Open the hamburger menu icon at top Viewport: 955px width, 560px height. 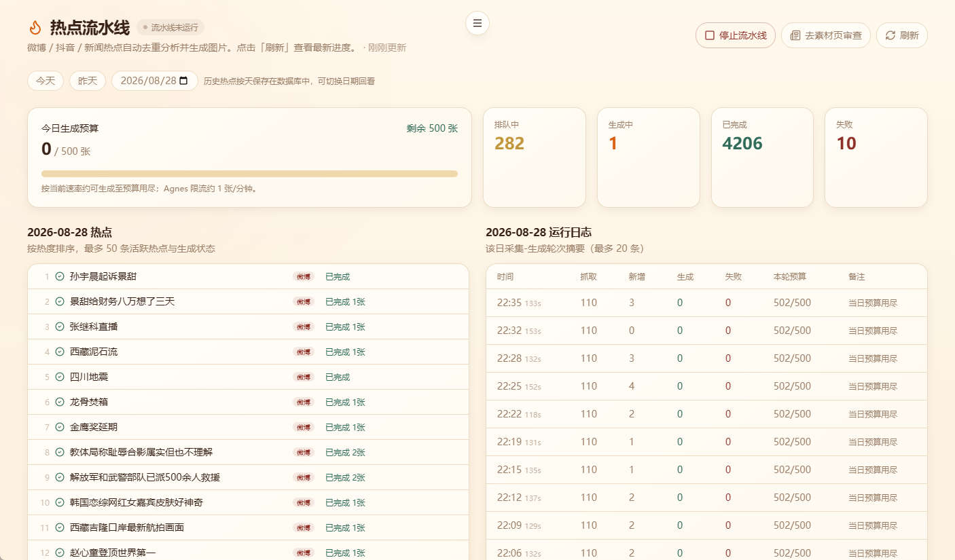pos(477,23)
